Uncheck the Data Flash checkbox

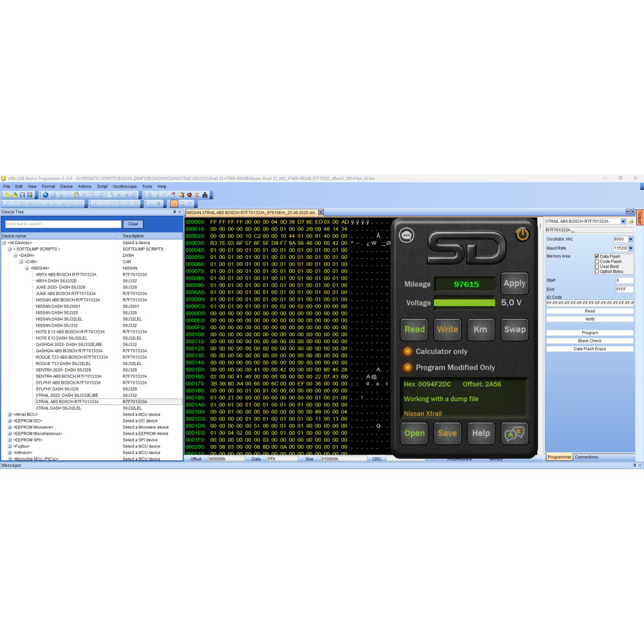(x=597, y=256)
